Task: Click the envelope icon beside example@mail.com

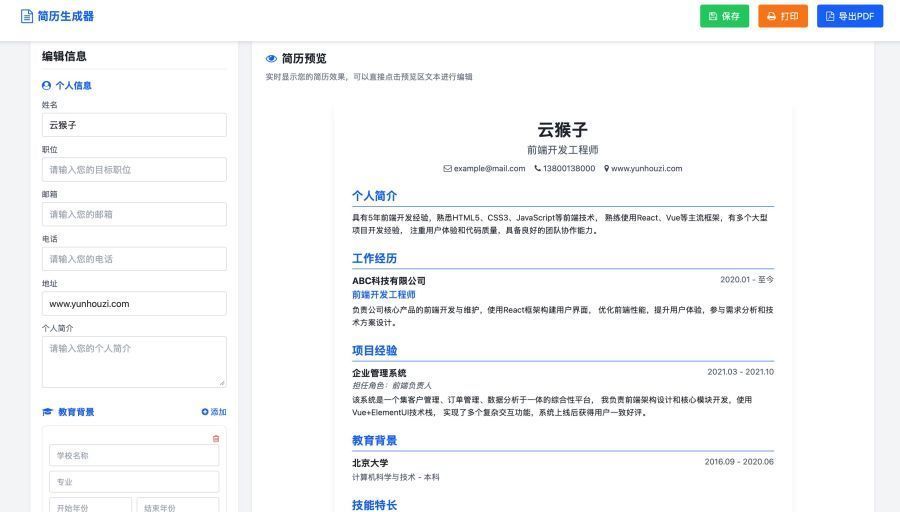Action: pyautogui.click(x=447, y=169)
